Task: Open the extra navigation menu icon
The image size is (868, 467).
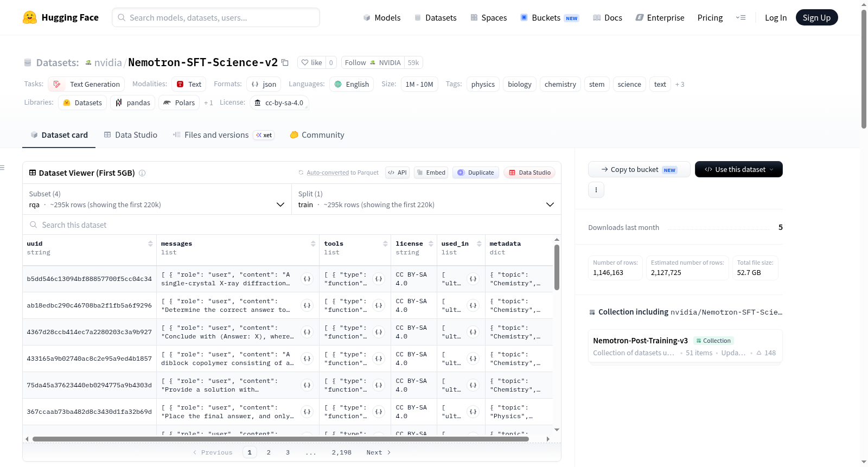Action: 741,17
